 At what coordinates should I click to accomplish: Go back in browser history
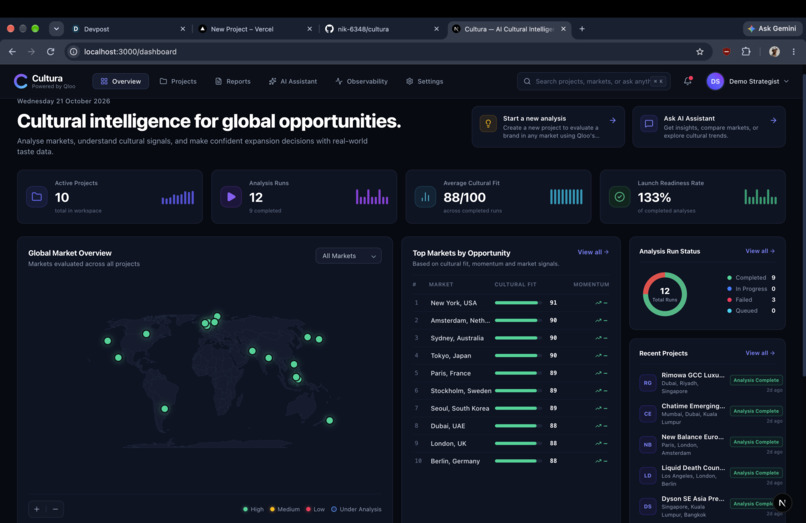(x=12, y=51)
